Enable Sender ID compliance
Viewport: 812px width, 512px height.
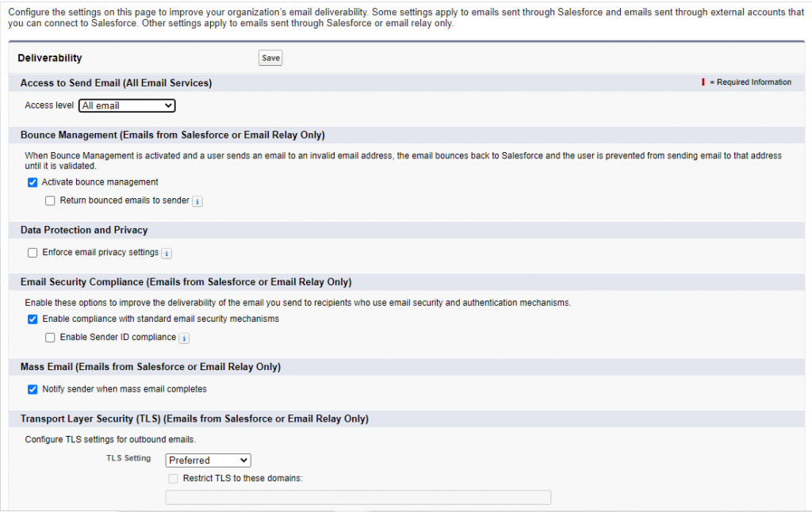coord(50,337)
